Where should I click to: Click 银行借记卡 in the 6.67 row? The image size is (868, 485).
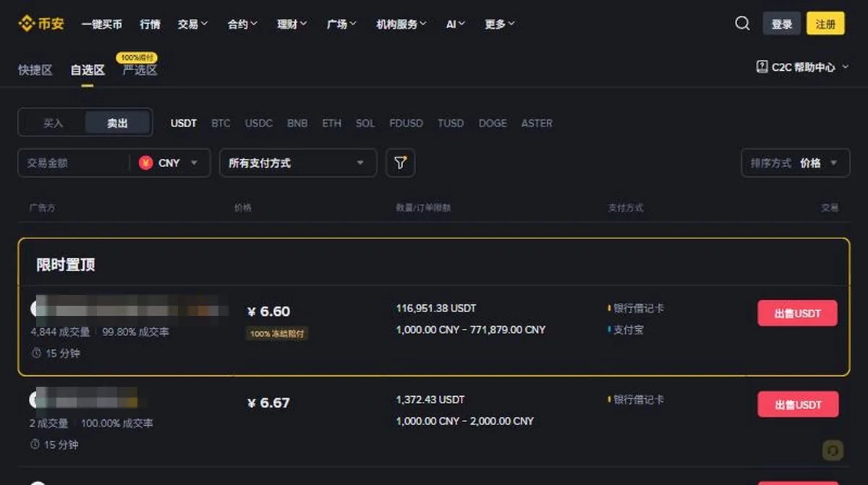click(x=639, y=400)
